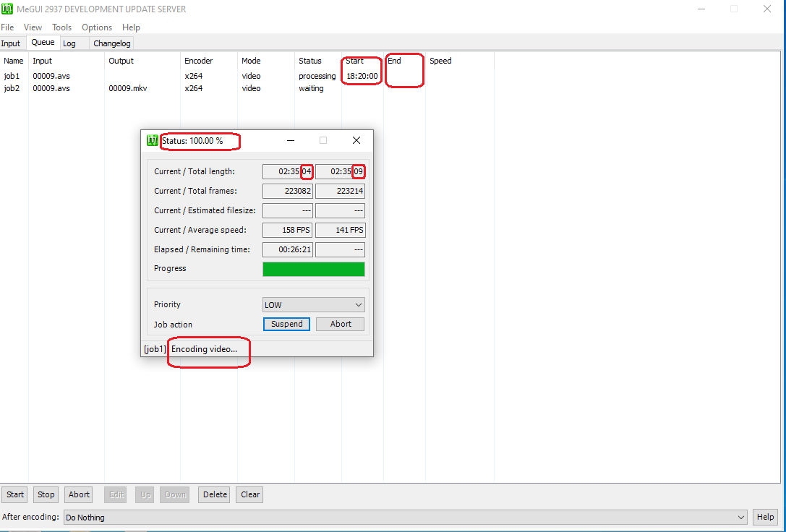Select the Queue tab
The height and width of the screenshot is (532, 786).
pos(43,43)
